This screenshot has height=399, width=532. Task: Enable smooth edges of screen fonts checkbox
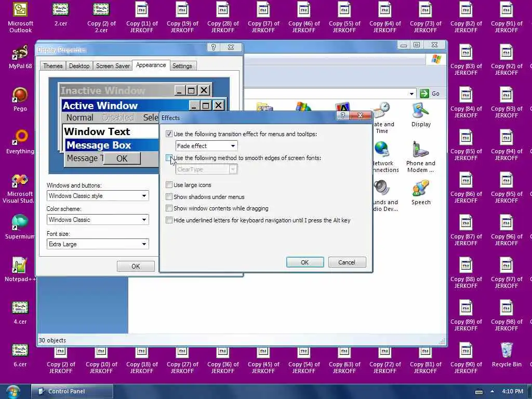pos(169,158)
